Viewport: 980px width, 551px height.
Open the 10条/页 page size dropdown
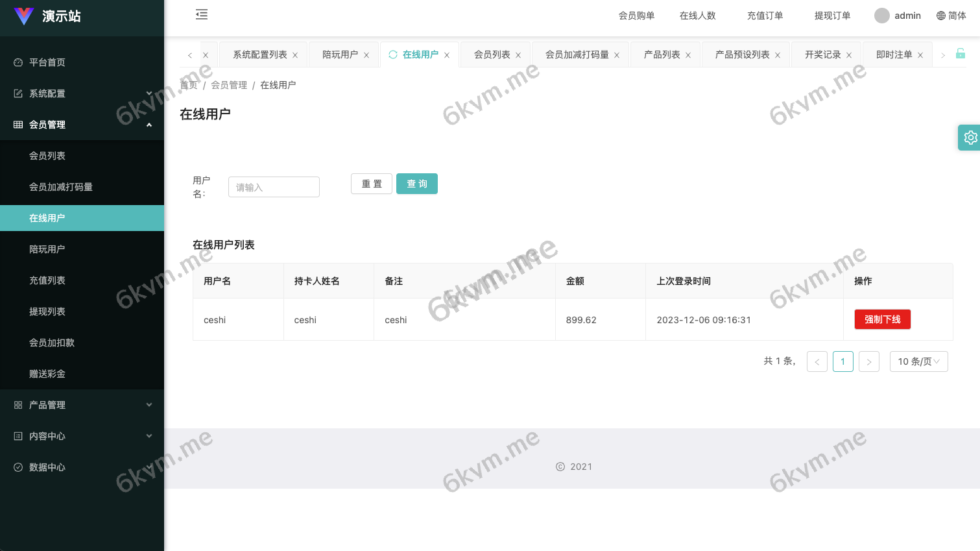918,361
